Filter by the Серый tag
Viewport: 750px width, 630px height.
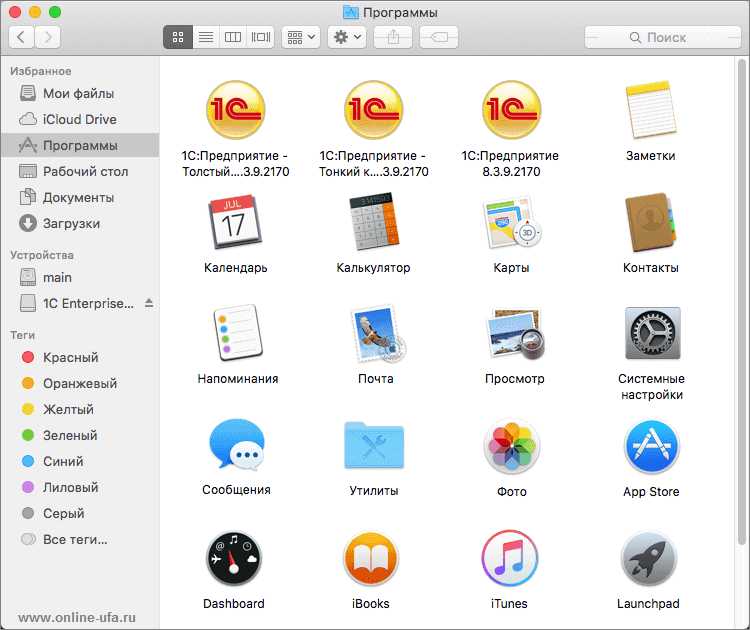(x=80, y=513)
